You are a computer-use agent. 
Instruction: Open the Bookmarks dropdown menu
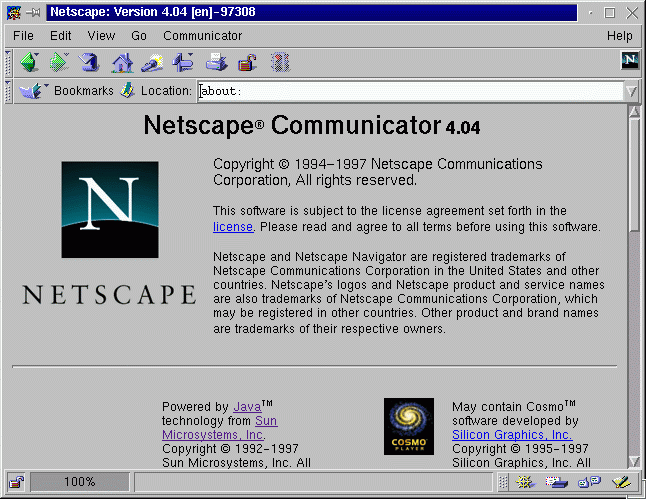pyautogui.click(x=69, y=91)
